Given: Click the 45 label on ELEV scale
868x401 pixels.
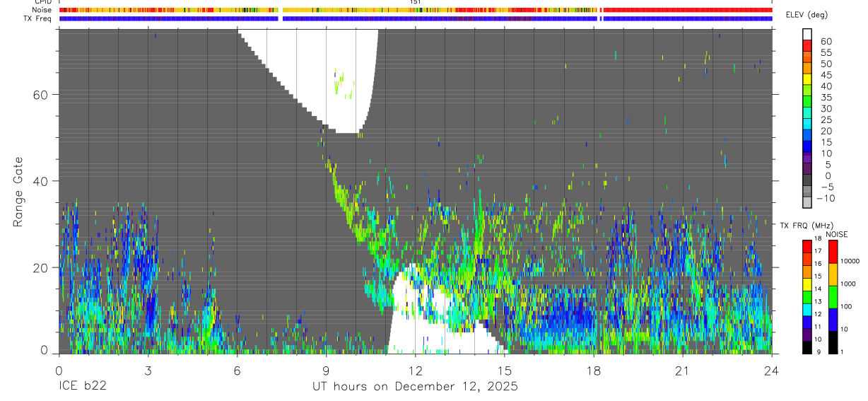Looking at the screenshot, I should [825, 75].
